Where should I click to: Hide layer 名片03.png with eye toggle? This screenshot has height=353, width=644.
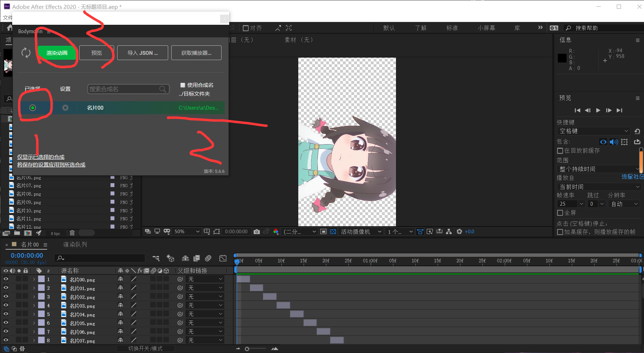click(x=6, y=305)
